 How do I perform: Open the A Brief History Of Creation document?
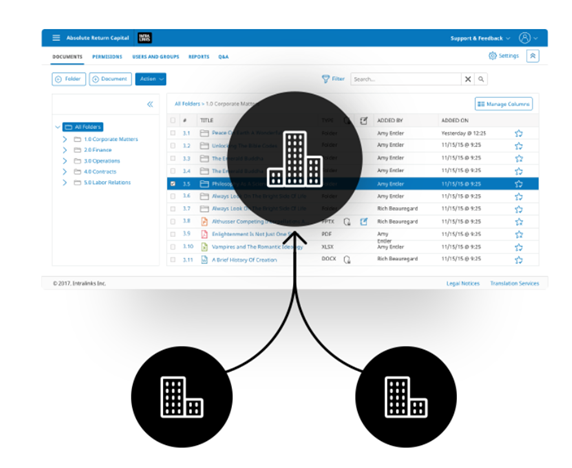pos(244,260)
